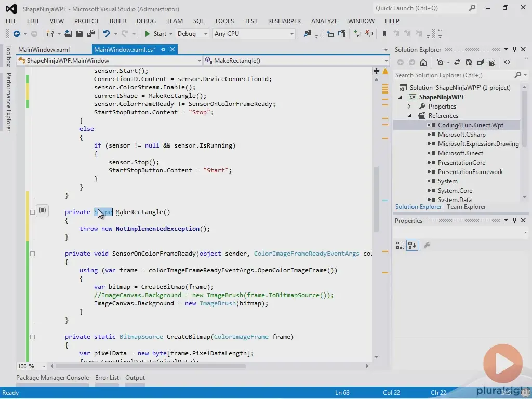The height and width of the screenshot is (399, 532).
Task: Click the New Project toolbar icon
Action: 50,34
